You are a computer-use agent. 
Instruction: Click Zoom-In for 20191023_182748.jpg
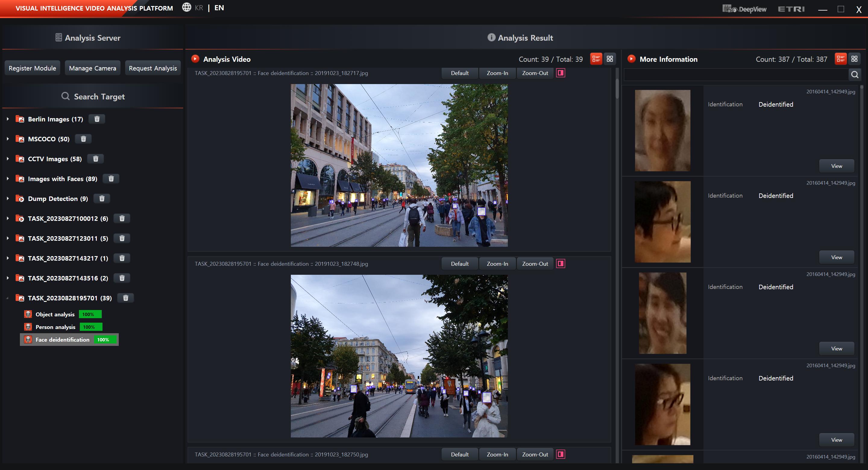coord(497,263)
